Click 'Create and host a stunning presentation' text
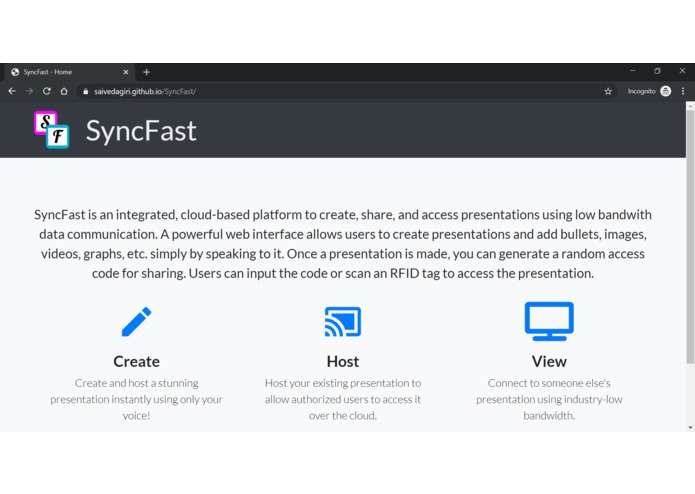 pyautogui.click(x=137, y=399)
